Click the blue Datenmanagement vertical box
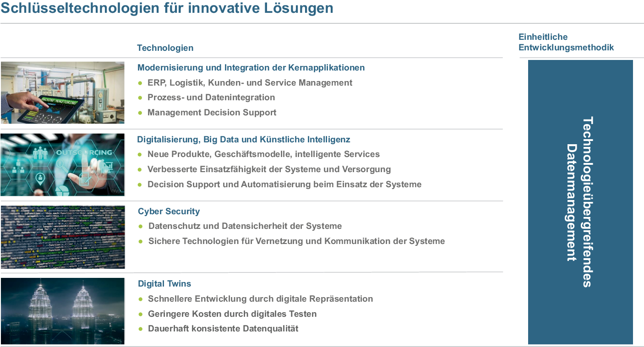This screenshot has width=644, height=347. click(x=580, y=202)
